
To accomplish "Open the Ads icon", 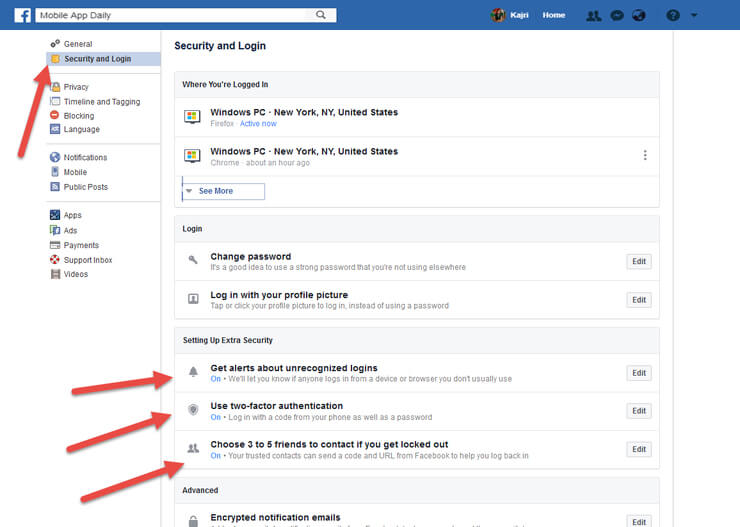I will 55,230.
